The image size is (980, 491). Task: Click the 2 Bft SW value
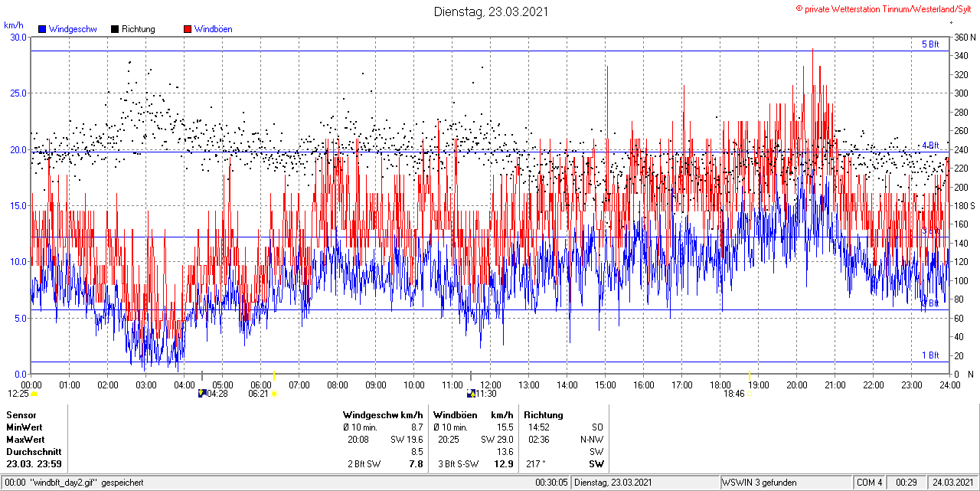coord(364,464)
